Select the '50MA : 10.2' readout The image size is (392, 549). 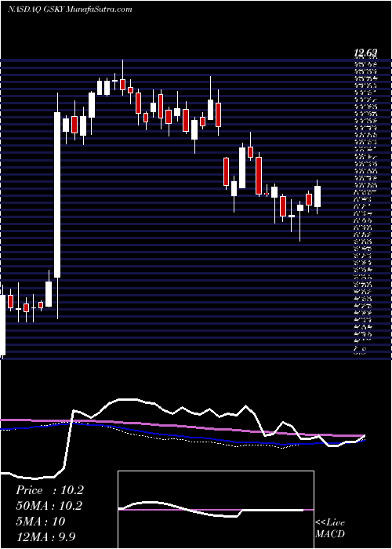pyautogui.click(x=50, y=506)
